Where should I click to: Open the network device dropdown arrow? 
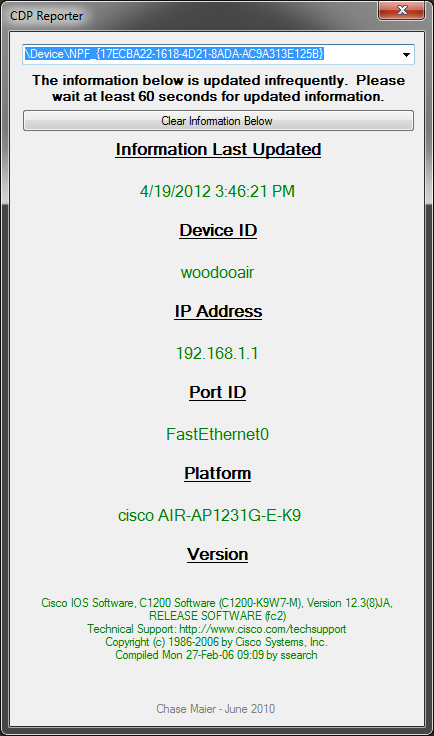[x=406, y=54]
